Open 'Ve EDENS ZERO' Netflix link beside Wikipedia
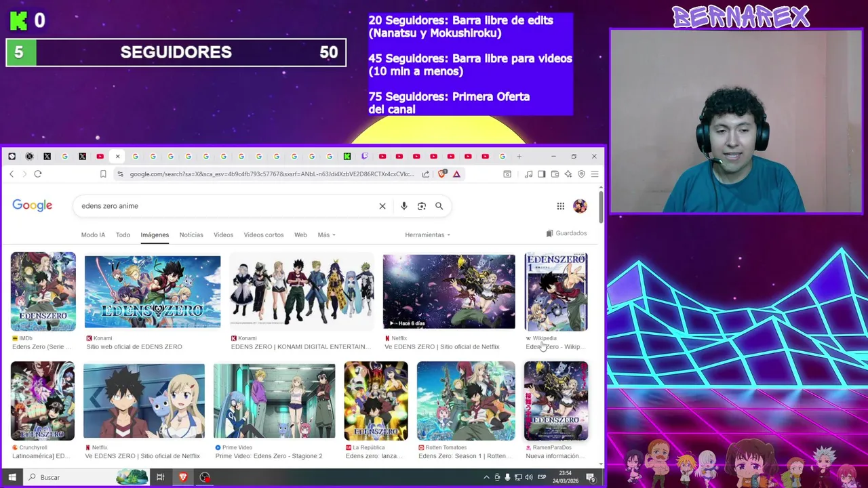 coord(442,347)
